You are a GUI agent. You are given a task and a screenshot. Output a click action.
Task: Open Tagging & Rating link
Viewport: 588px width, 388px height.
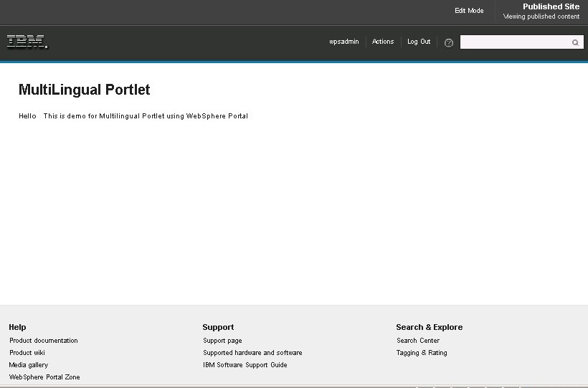tap(422, 353)
